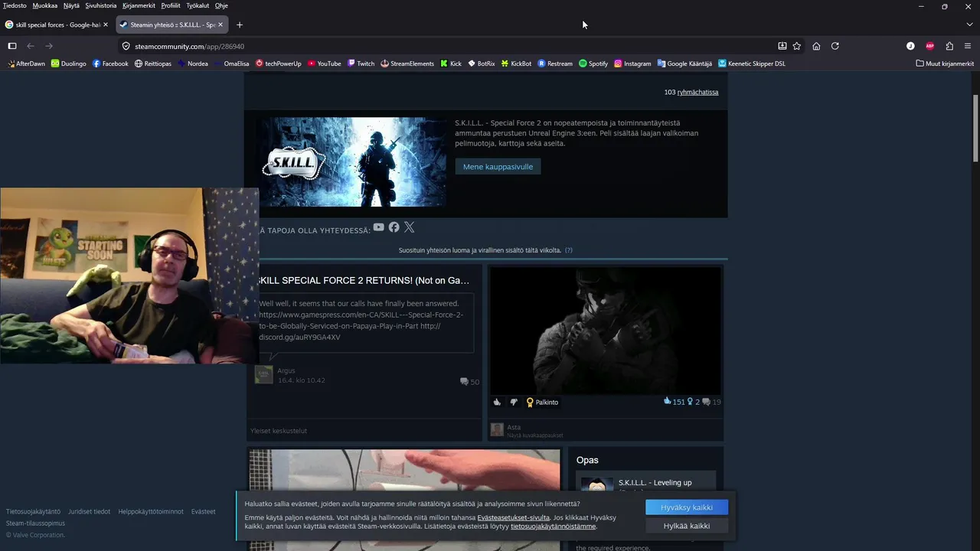Give a Palkinto award
This screenshot has width=980, height=551.
[x=541, y=402]
